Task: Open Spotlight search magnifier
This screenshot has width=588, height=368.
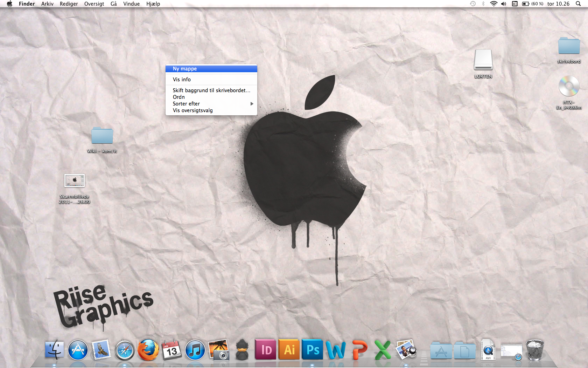Action: coord(578,4)
